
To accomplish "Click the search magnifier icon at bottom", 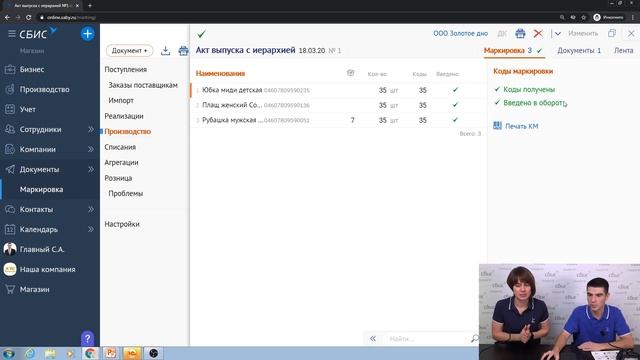I will coord(474,338).
